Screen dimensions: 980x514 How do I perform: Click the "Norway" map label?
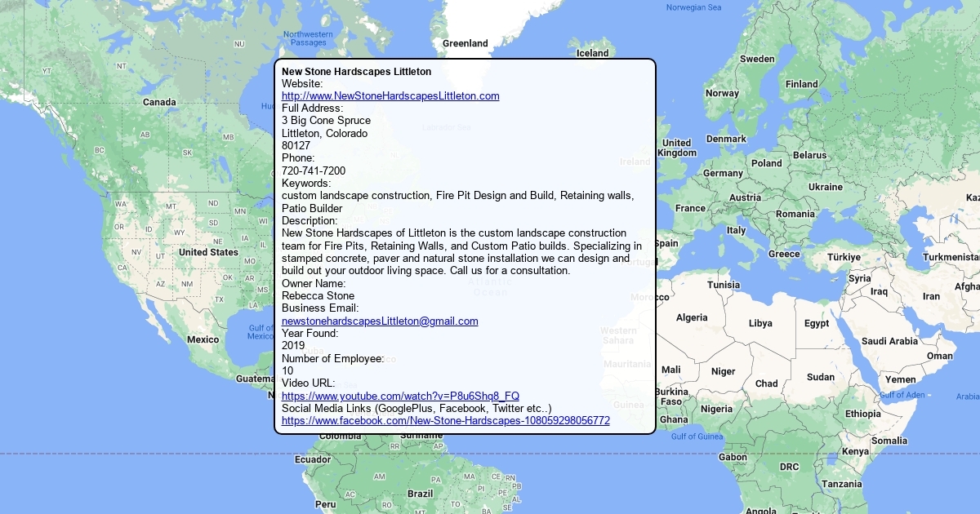[722, 93]
